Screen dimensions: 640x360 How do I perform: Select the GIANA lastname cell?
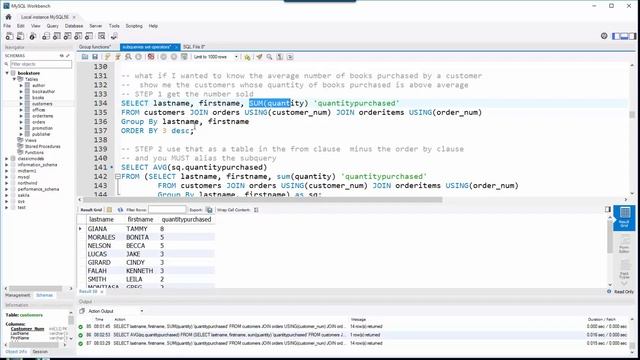point(104,229)
